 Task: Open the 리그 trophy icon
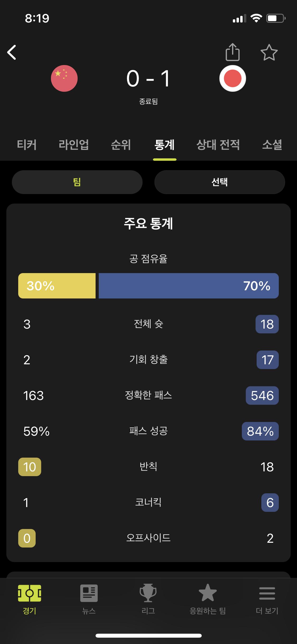[x=148, y=593]
